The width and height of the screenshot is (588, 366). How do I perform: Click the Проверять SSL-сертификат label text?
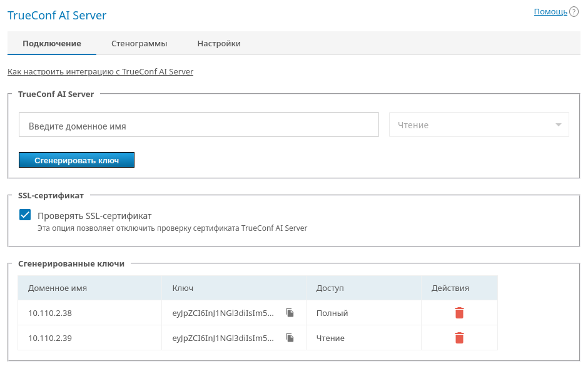[94, 216]
